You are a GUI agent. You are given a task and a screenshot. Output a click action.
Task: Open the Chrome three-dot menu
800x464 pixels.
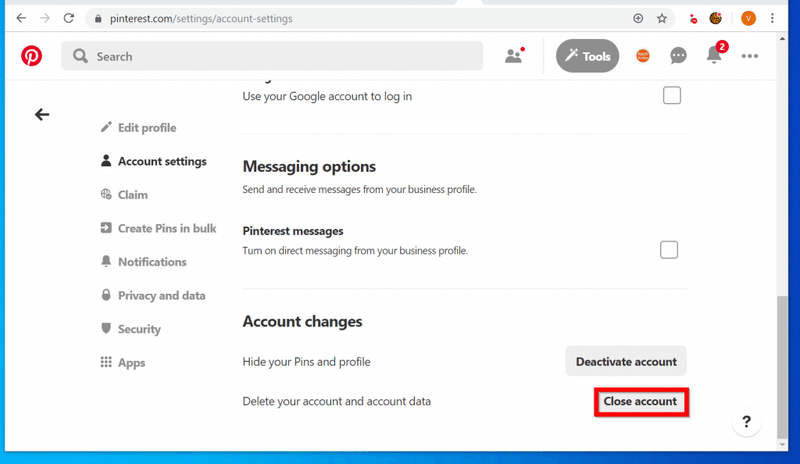click(772, 18)
